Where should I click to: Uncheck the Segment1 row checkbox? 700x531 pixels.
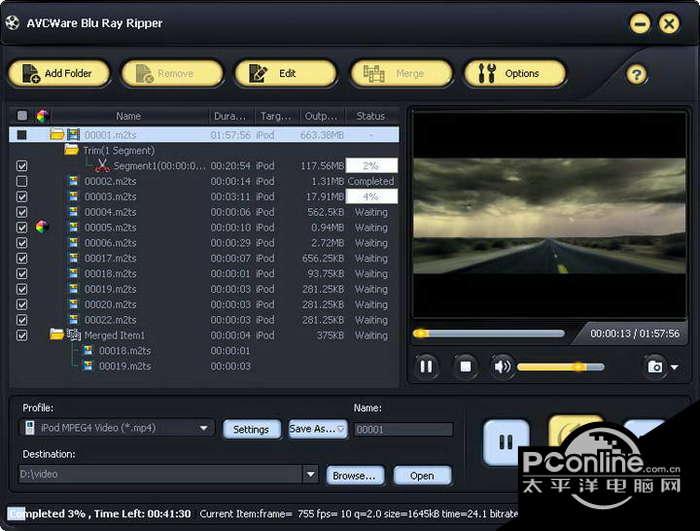21,166
